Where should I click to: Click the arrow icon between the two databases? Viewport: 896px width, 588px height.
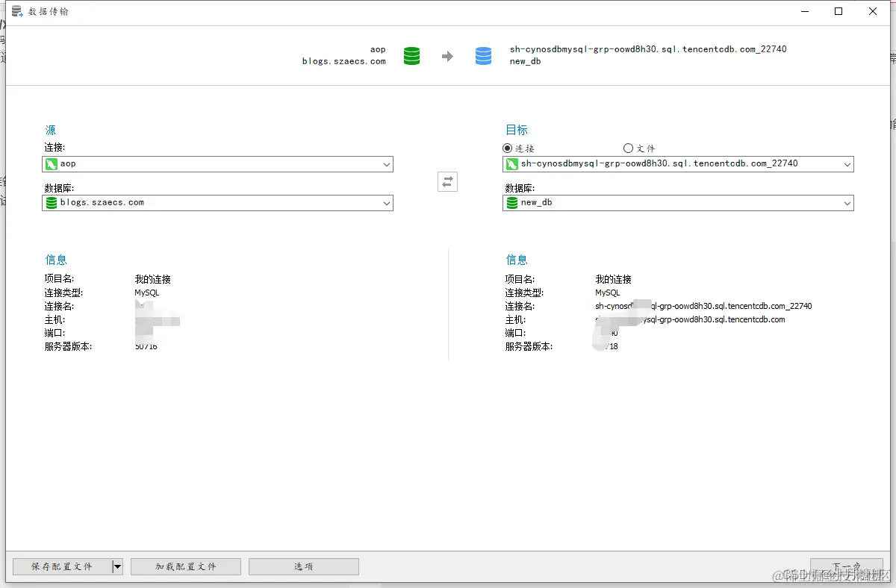coord(447,55)
